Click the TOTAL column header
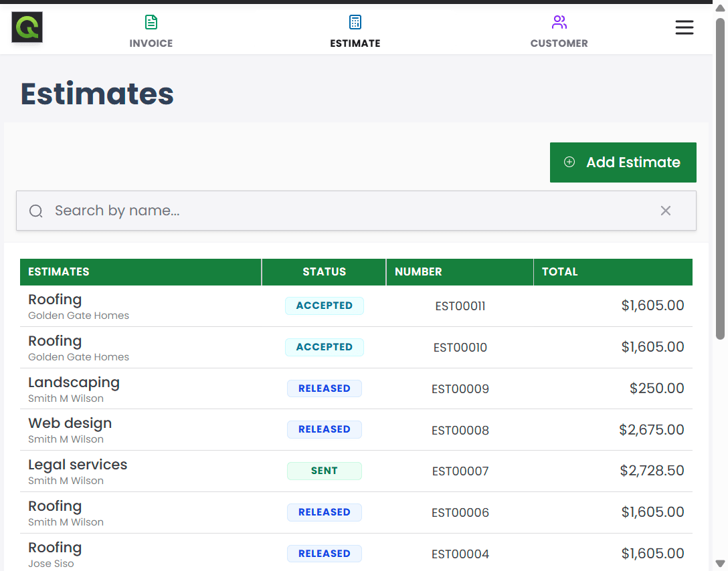The width and height of the screenshot is (728, 571). (613, 272)
